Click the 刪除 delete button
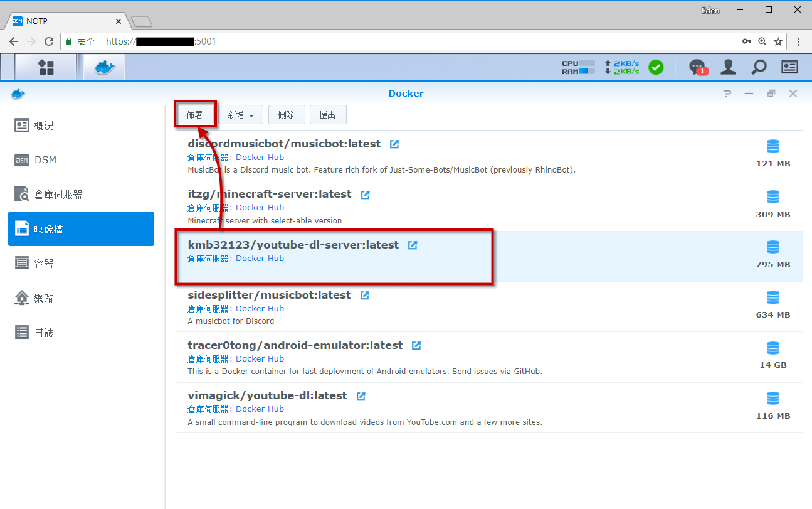The width and height of the screenshot is (812, 509). click(x=287, y=115)
